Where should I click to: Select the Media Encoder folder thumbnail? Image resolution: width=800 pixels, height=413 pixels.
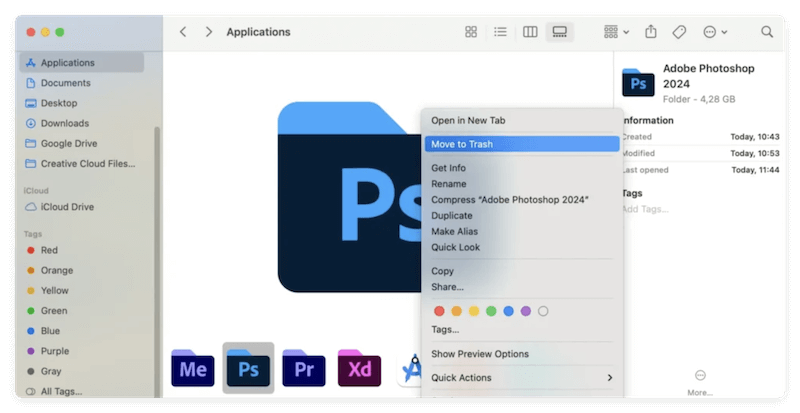point(193,368)
